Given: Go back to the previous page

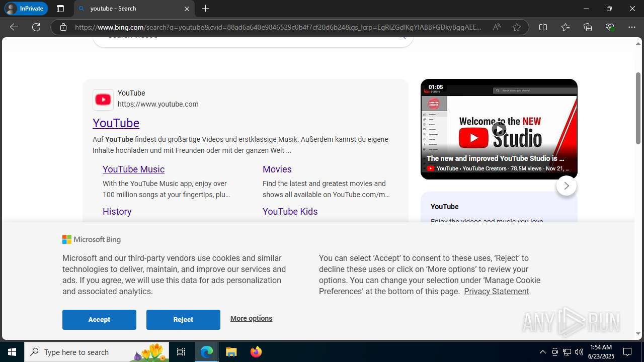Looking at the screenshot, I should tap(14, 27).
